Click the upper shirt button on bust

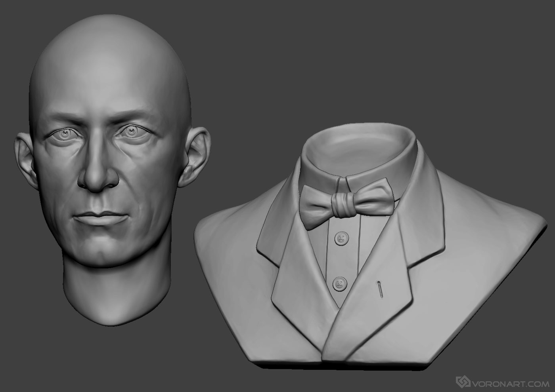click(x=341, y=238)
